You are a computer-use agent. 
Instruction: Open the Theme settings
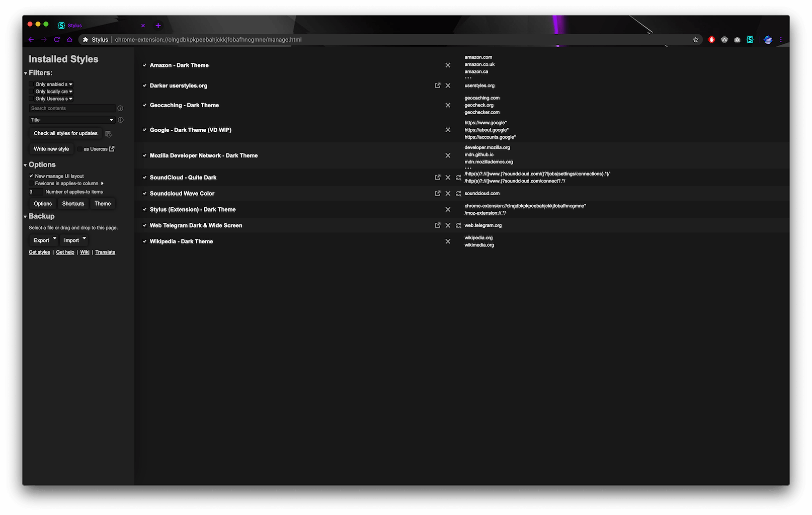[x=103, y=203]
